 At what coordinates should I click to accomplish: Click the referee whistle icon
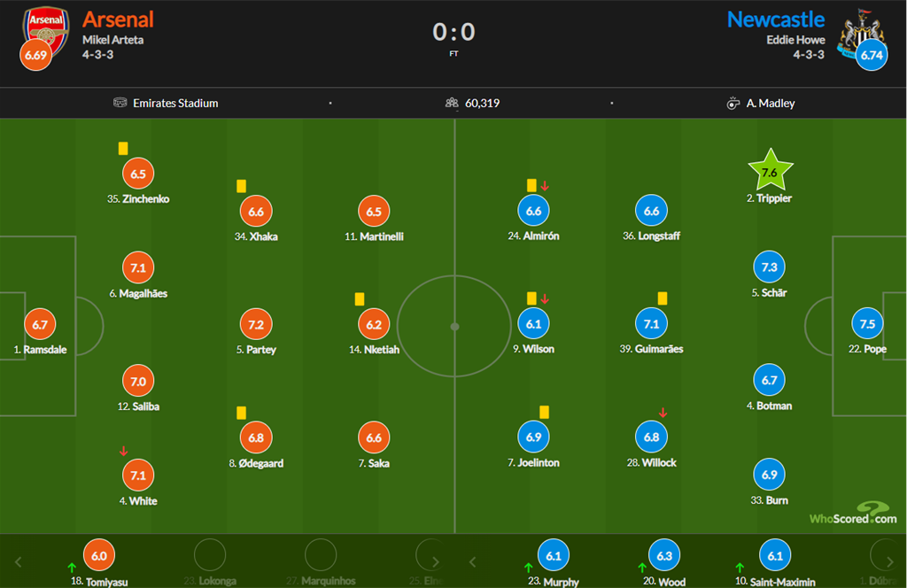click(x=733, y=104)
